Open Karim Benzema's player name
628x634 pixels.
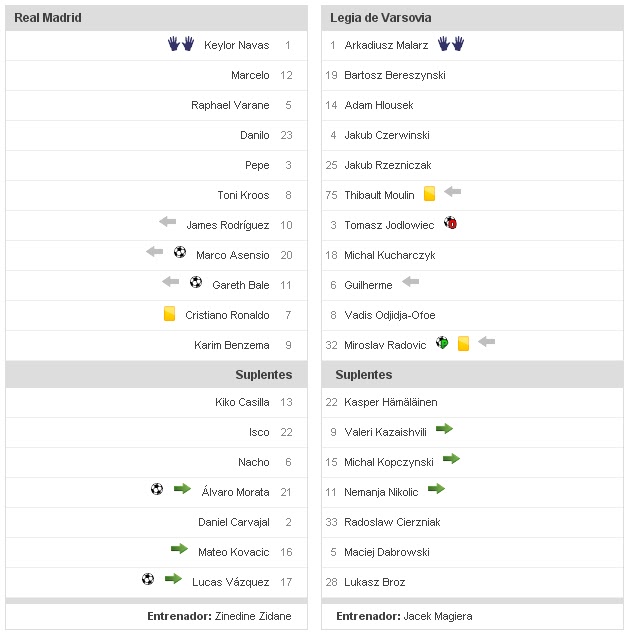[232, 345]
